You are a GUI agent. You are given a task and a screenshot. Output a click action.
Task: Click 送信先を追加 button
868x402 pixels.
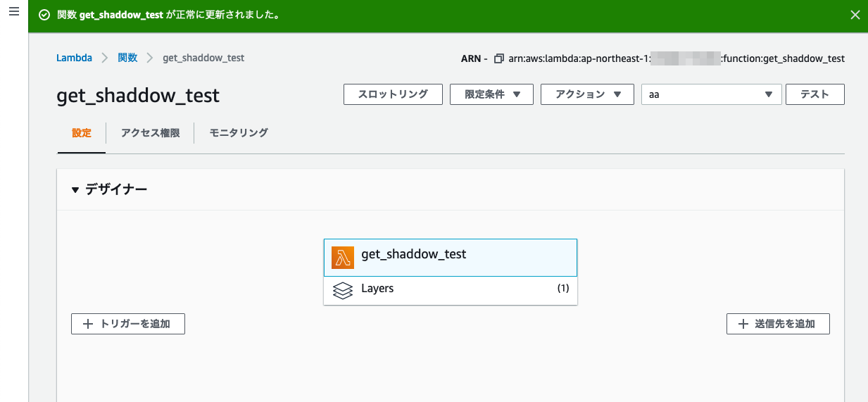pos(778,324)
